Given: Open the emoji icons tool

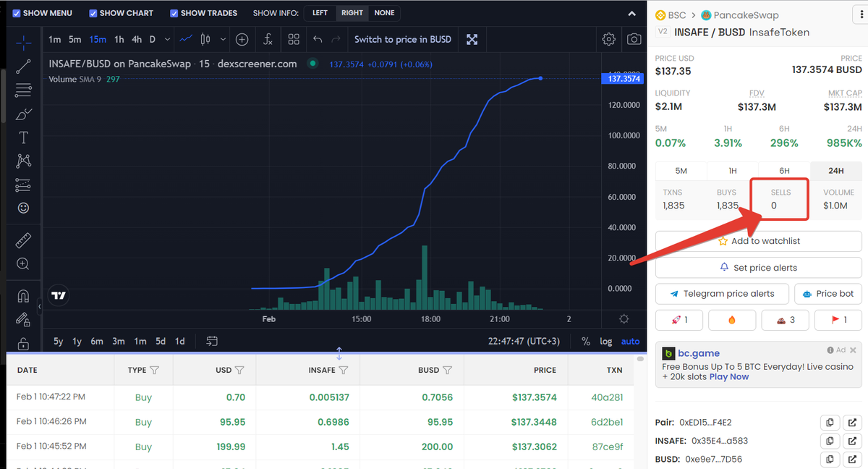Looking at the screenshot, I should (x=23, y=208).
